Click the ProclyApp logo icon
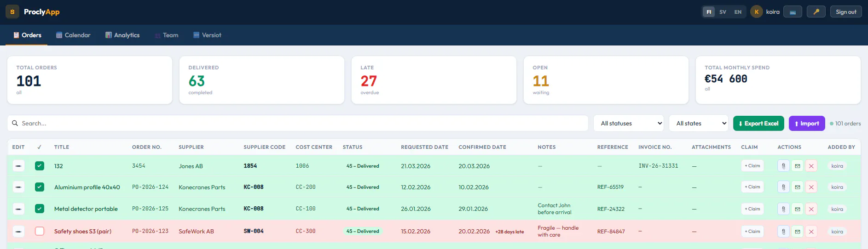This screenshot has width=868, height=249. pos(12,12)
